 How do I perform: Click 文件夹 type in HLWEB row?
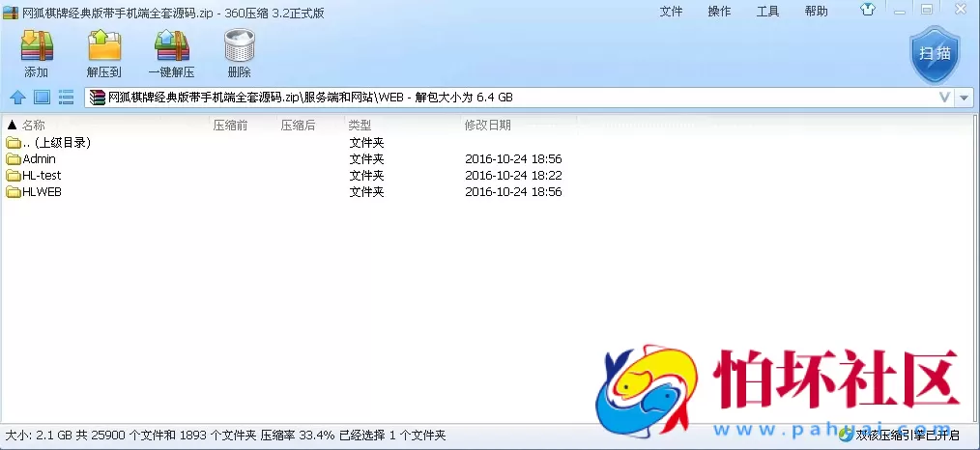click(366, 192)
